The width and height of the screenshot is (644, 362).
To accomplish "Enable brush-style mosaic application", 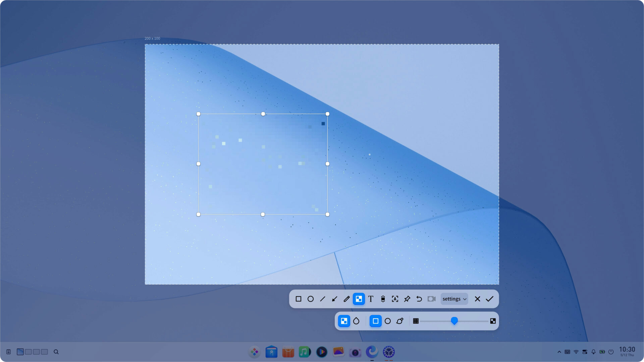I will [399, 321].
